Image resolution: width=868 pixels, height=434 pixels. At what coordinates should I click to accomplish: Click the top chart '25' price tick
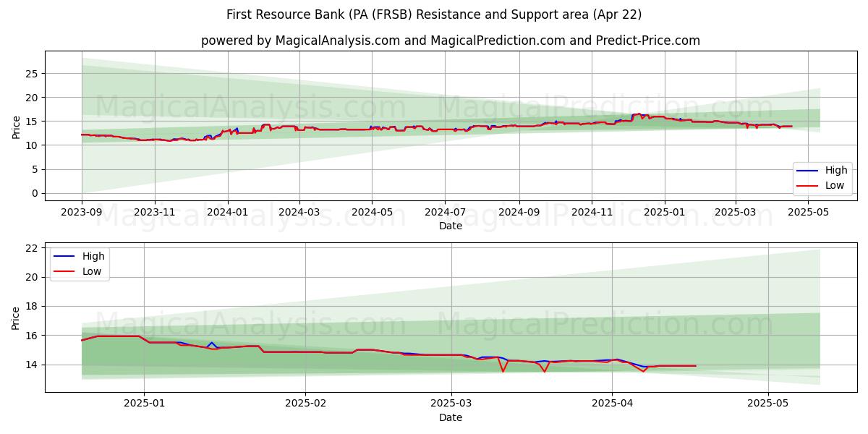[x=33, y=74]
